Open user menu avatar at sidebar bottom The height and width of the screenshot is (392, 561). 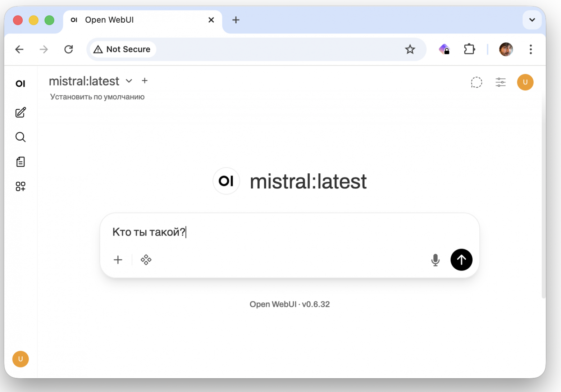[20, 359]
